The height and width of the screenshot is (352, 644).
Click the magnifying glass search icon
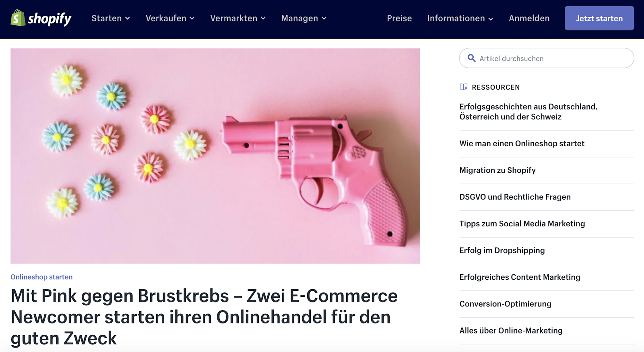[x=471, y=58]
